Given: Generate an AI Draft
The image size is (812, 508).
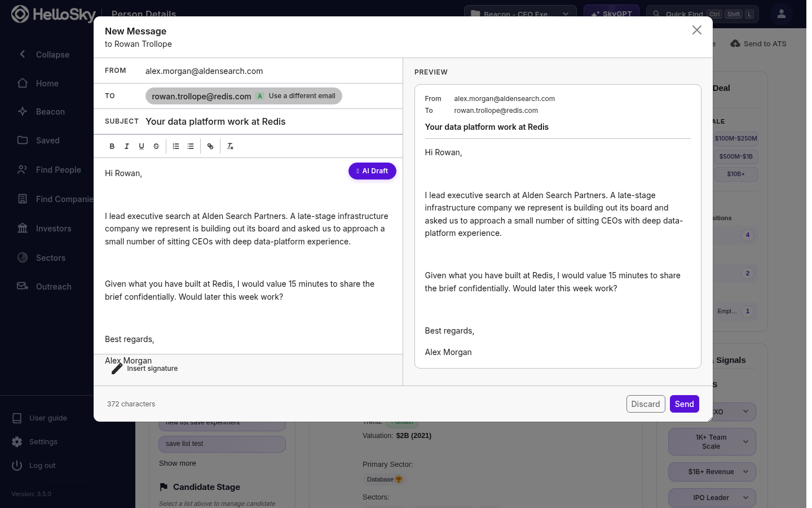Looking at the screenshot, I should click(372, 171).
